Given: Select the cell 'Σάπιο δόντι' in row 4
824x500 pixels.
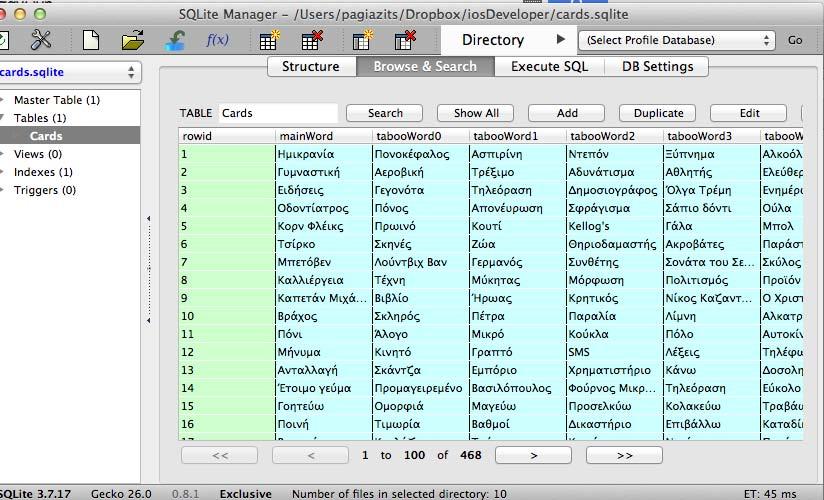Looking at the screenshot, I should click(x=712, y=208).
